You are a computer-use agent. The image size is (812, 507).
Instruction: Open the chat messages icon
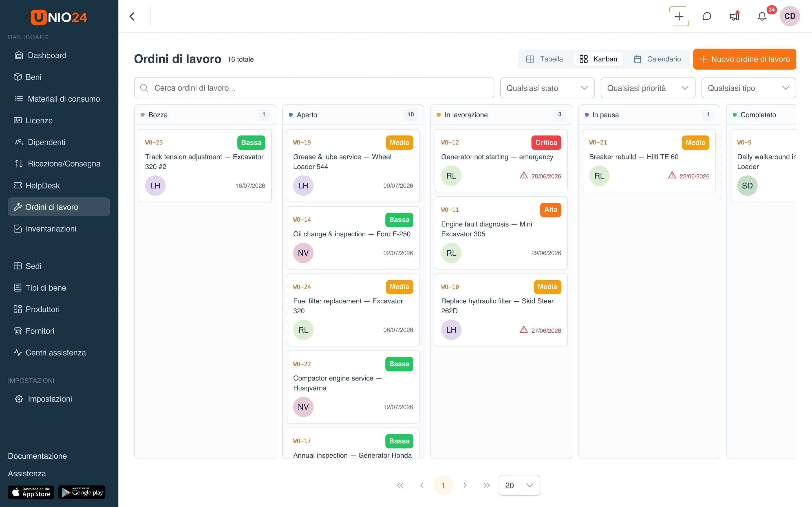tap(707, 16)
